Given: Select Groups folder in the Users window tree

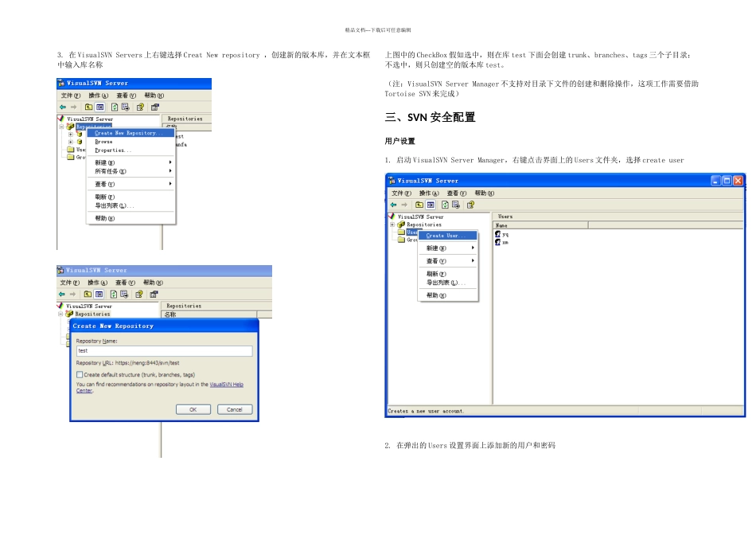Looking at the screenshot, I should tap(412, 240).
